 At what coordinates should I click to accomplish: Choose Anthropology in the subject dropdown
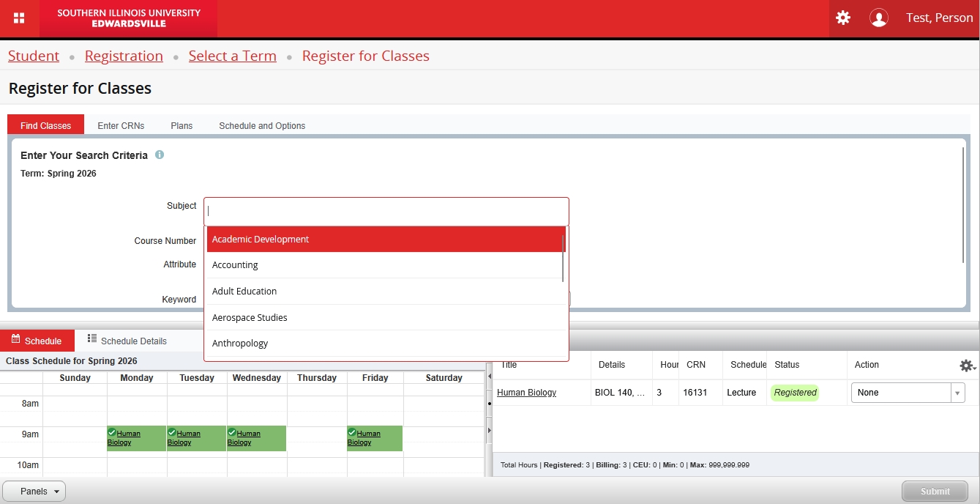coord(240,344)
